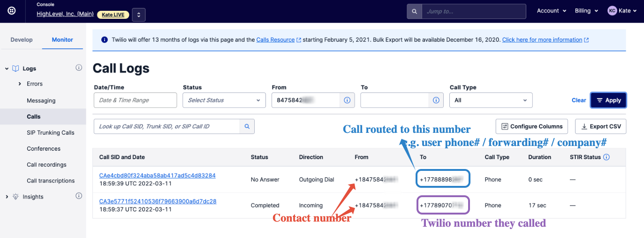Select Calls in the sidebar
Viewport: 644px width, 238px height.
point(34,116)
